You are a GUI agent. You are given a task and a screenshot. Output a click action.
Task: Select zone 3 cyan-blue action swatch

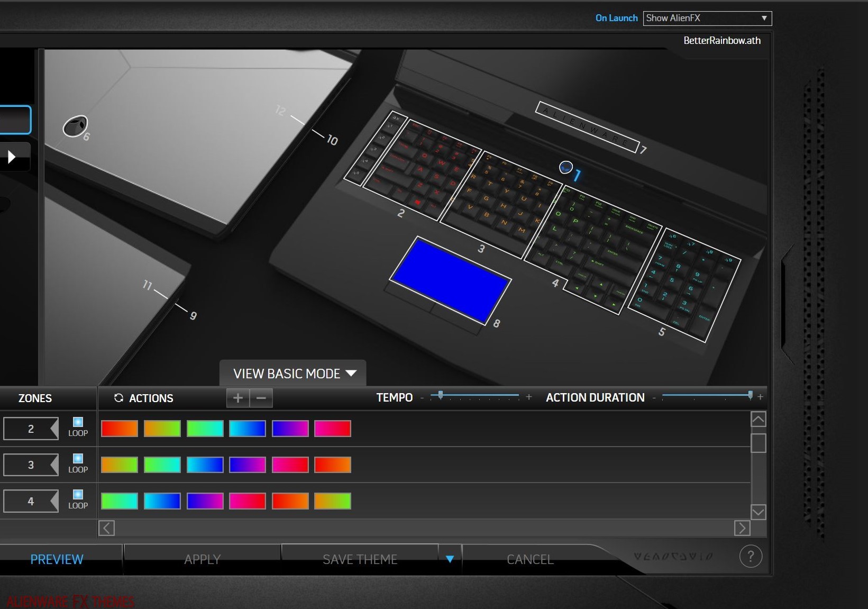pyautogui.click(x=205, y=465)
